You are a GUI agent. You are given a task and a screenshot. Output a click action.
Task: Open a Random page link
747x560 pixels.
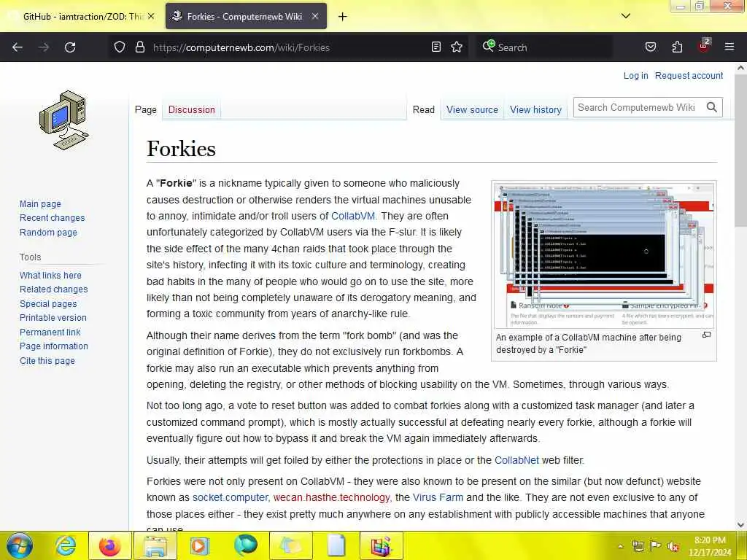point(48,233)
